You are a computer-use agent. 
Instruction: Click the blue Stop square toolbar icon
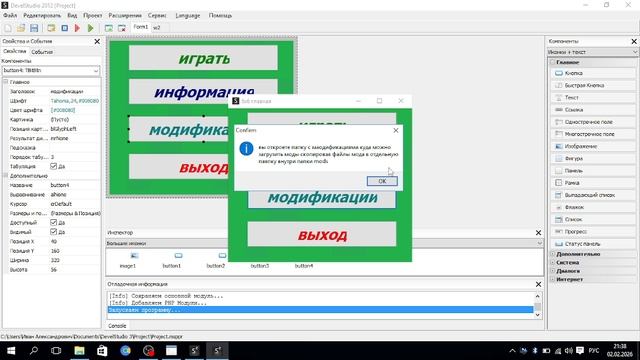point(64,28)
